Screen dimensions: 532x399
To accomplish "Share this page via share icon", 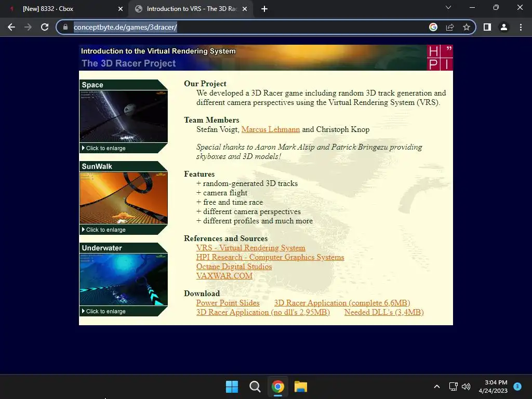I will [450, 27].
